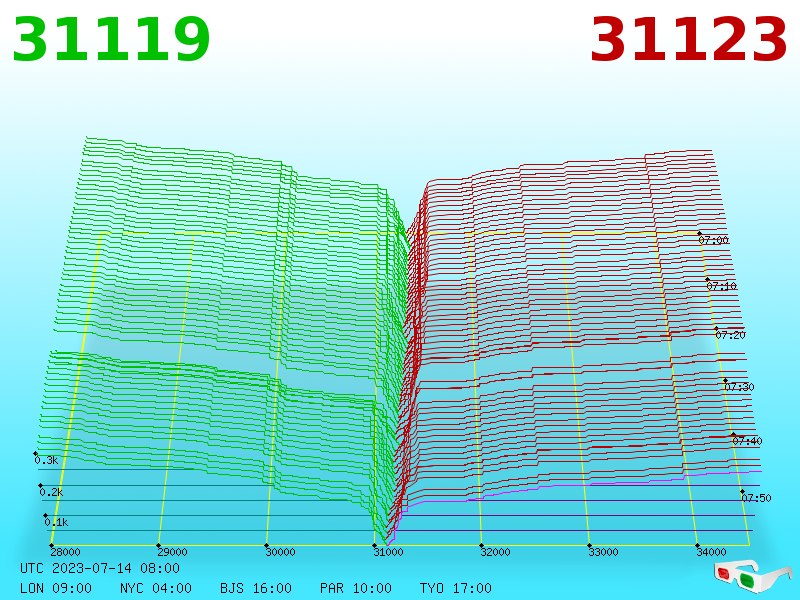Select the 07:10 time marker
This screenshot has width=800, height=600.
pos(722,286)
